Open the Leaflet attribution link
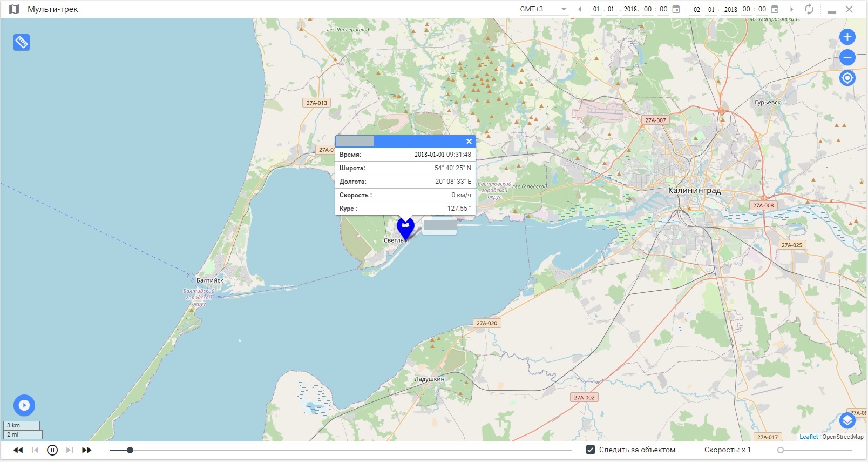 click(808, 437)
